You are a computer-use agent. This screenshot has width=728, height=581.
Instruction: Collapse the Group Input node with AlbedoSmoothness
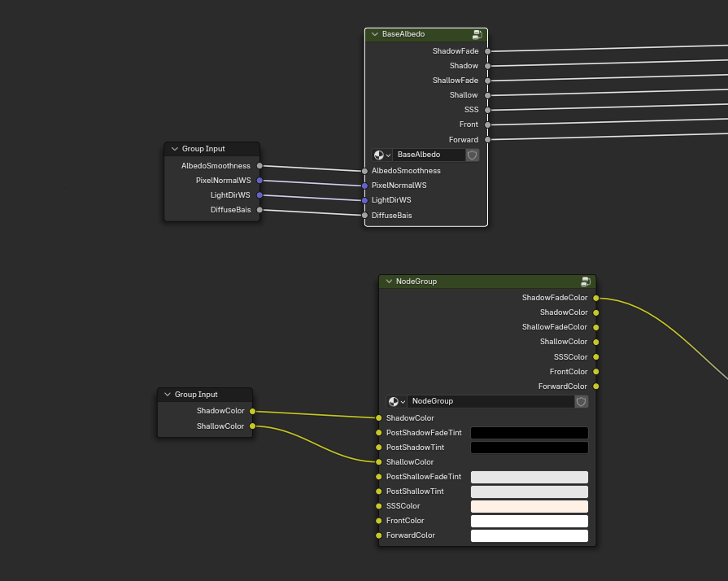(x=174, y=149)
